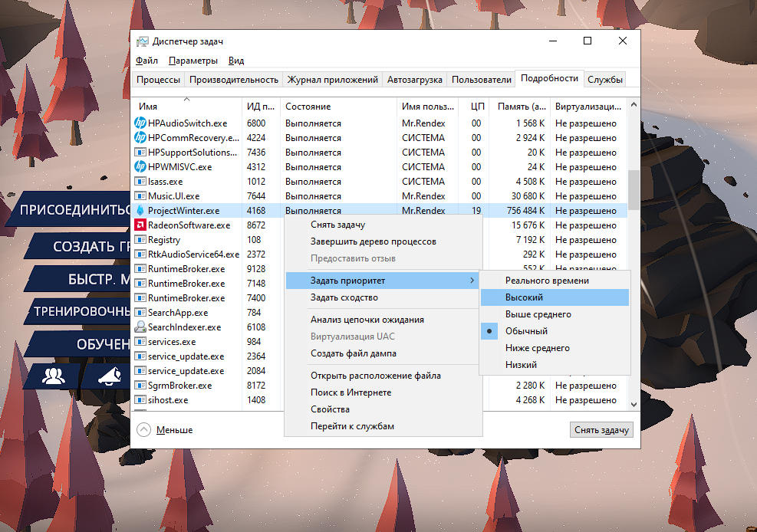Switch to the Службы tab

tap(605, 80)
